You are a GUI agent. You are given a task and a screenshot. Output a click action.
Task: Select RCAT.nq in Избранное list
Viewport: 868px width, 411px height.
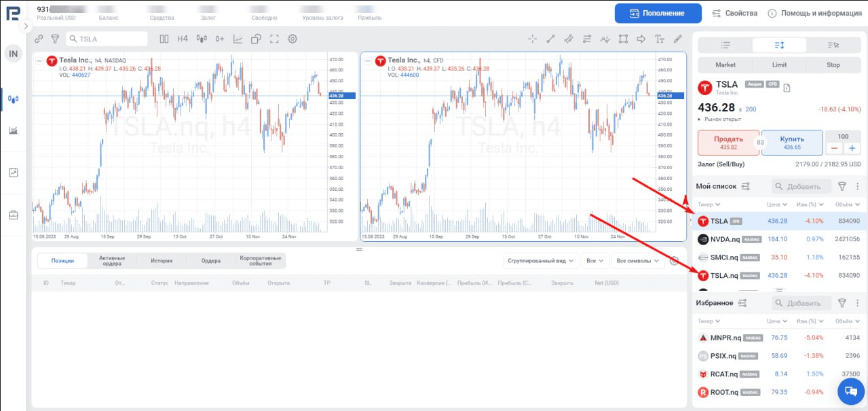779,374
